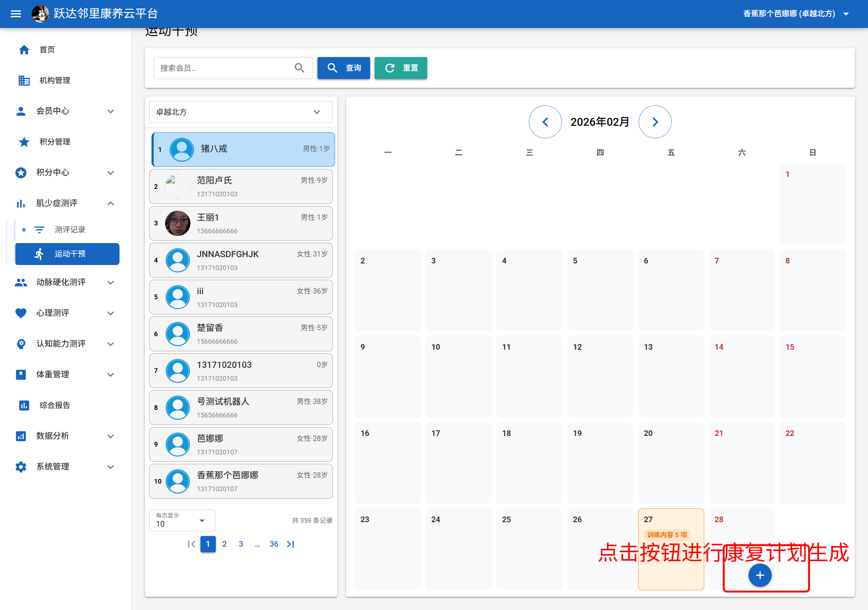
Task: Click current page 1 button
Action: [208, 544]
